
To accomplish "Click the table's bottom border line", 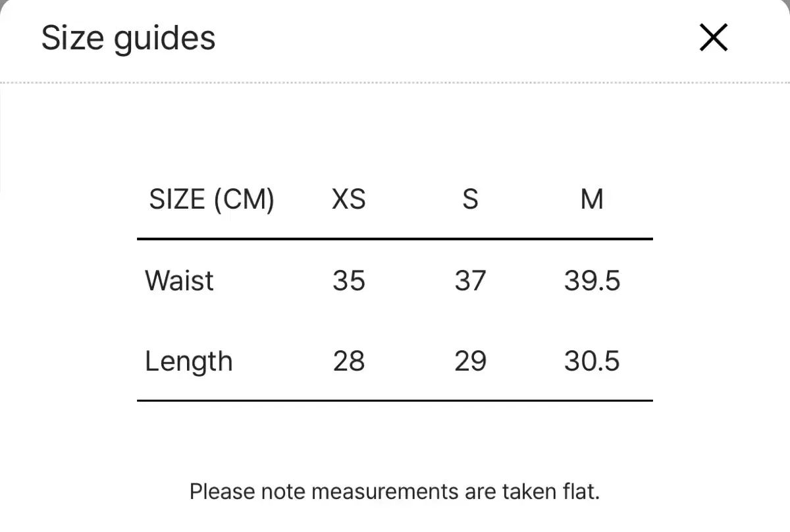I will 395,400.
